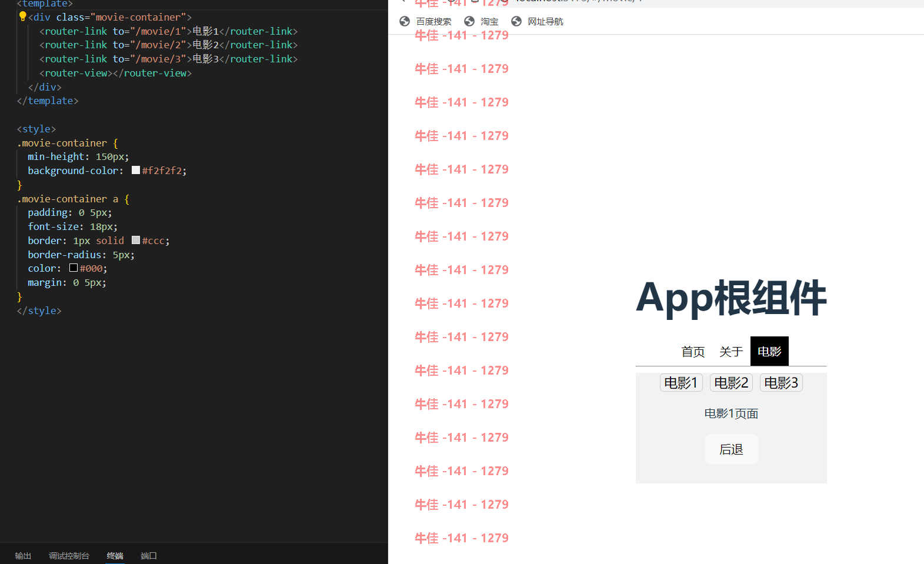
Task: Switch to the 输出 panel tab
Action: 23,556
